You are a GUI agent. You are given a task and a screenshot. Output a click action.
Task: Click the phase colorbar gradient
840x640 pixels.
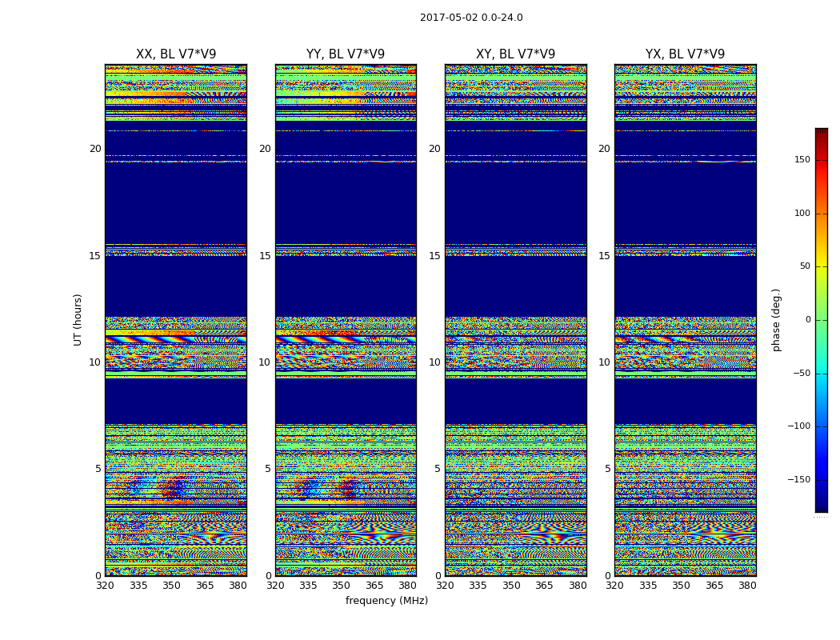[821, 320]
